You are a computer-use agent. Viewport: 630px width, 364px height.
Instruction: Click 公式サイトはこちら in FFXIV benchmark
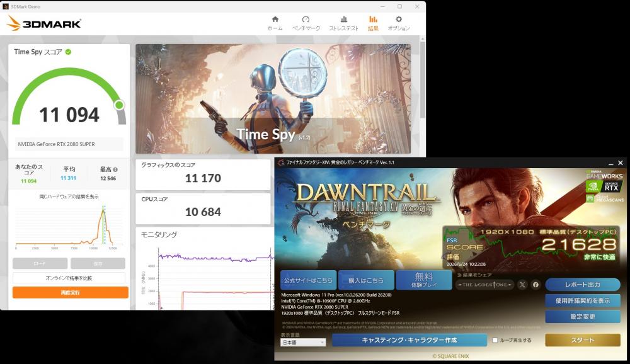[308, 280]
